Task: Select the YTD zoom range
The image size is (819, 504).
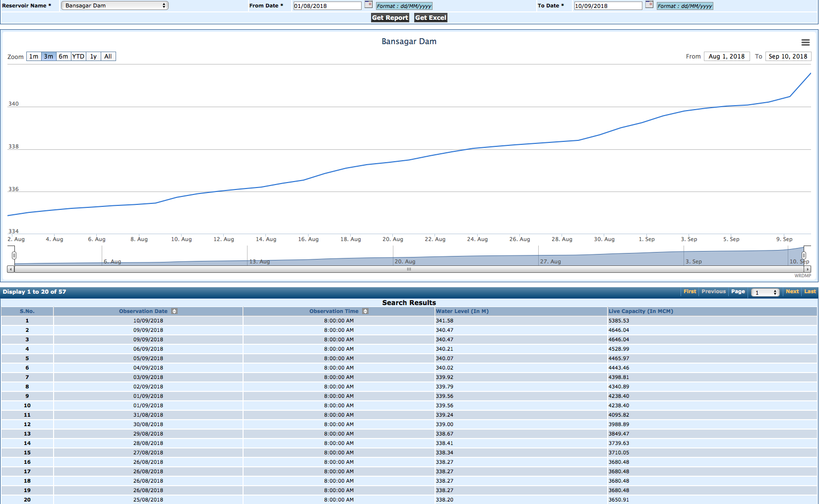Action: point(78,57)
